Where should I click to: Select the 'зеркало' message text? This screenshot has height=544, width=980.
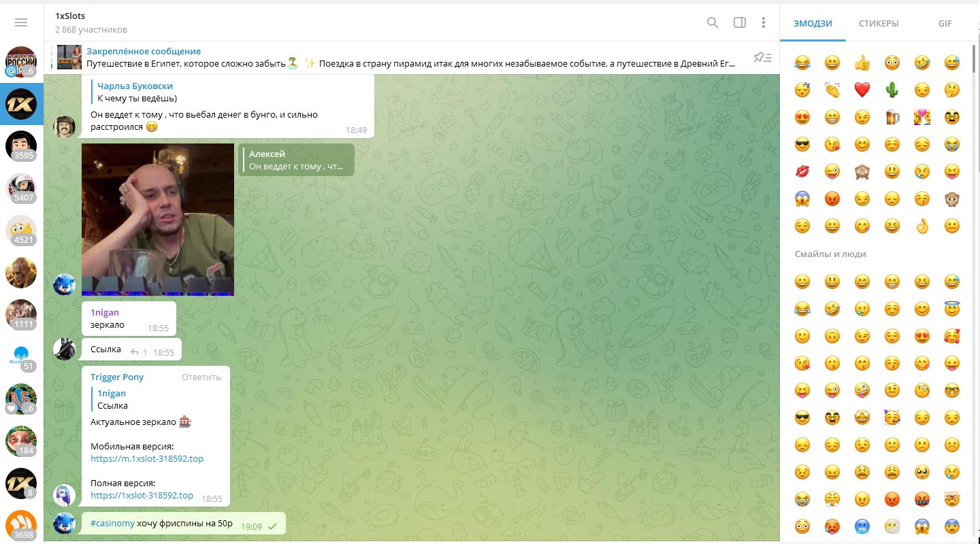108,325
